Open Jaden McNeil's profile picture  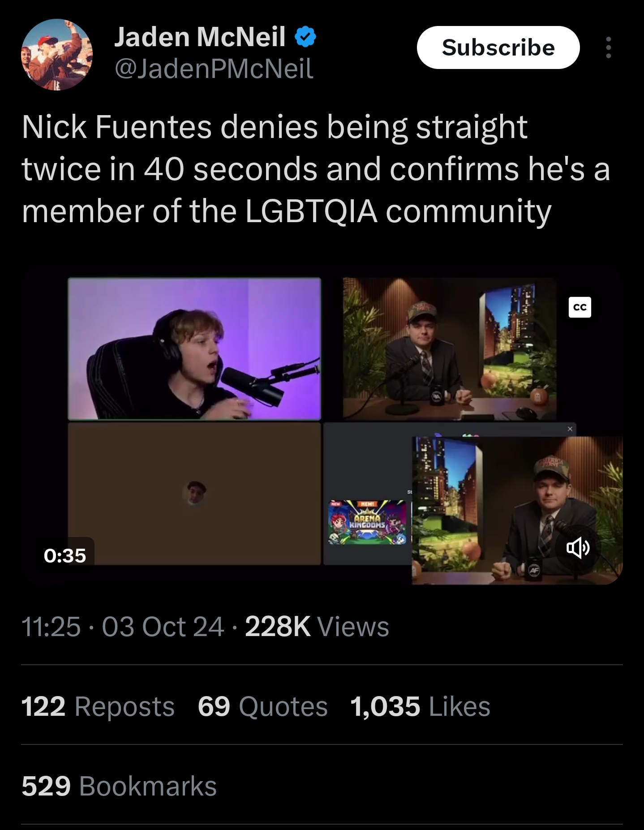click(x=57, y=55)
